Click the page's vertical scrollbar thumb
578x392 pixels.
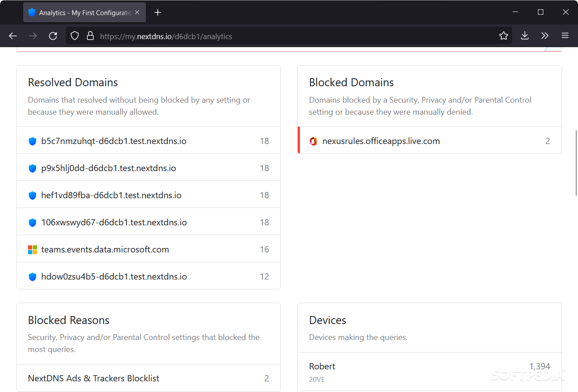pyautogui.click(x=576, y=163)
